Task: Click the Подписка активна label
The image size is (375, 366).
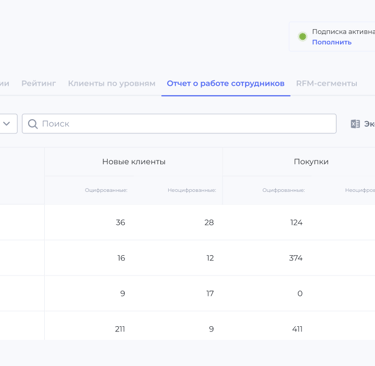Action: (343, 32)
